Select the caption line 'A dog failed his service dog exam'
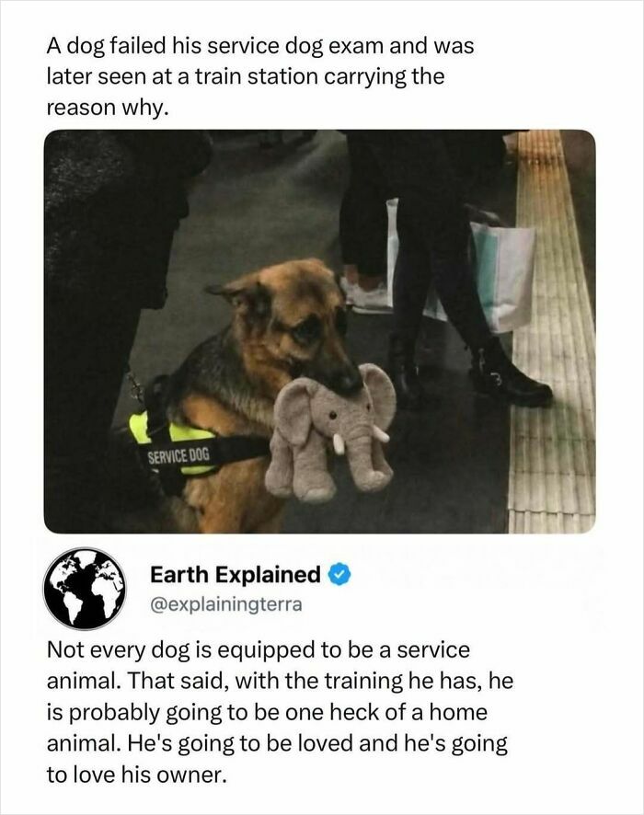 point(215,46)
